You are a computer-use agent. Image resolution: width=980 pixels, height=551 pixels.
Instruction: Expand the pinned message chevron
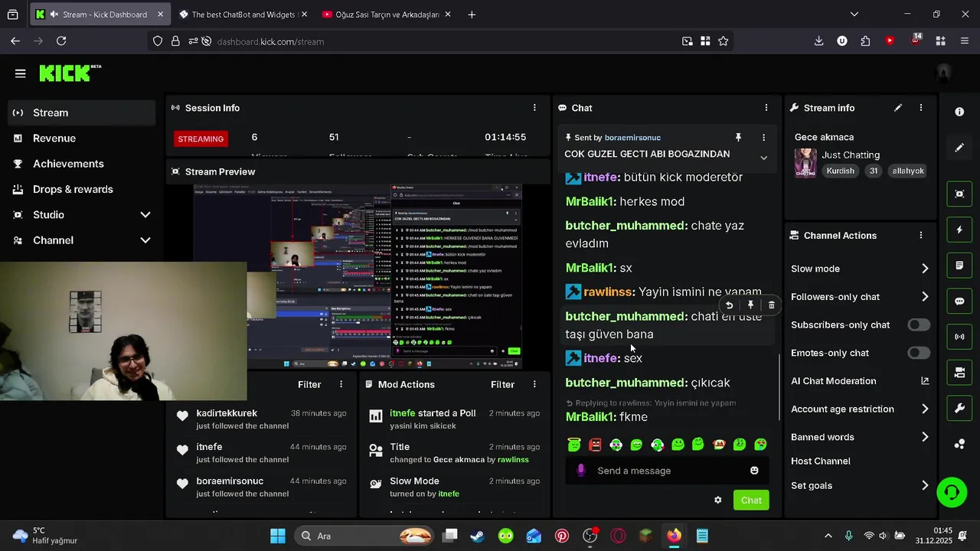[763, 158]
